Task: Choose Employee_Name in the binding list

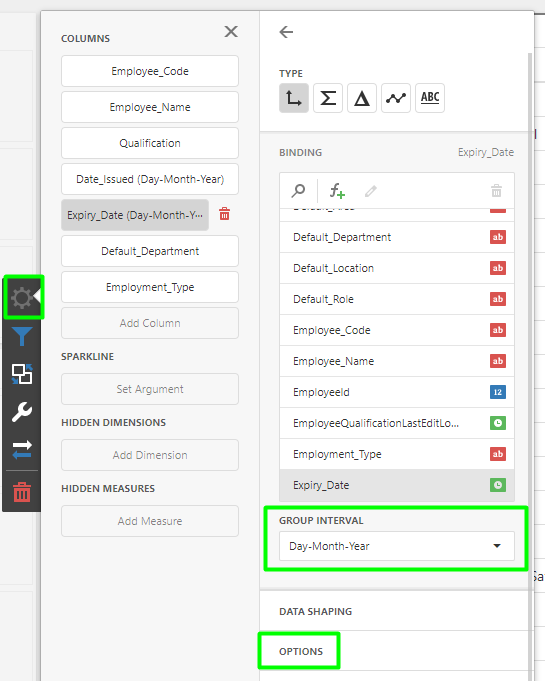Action: coord(397,361)
